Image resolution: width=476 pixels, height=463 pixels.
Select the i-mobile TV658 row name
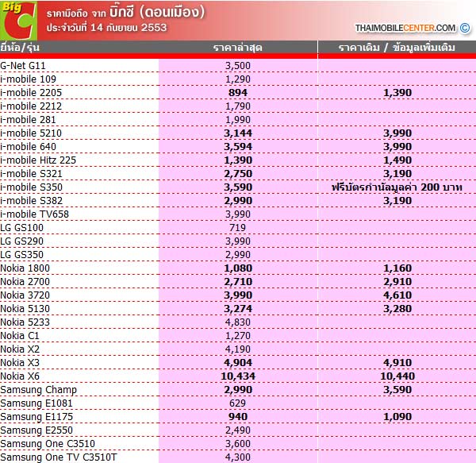coord(35,214)
